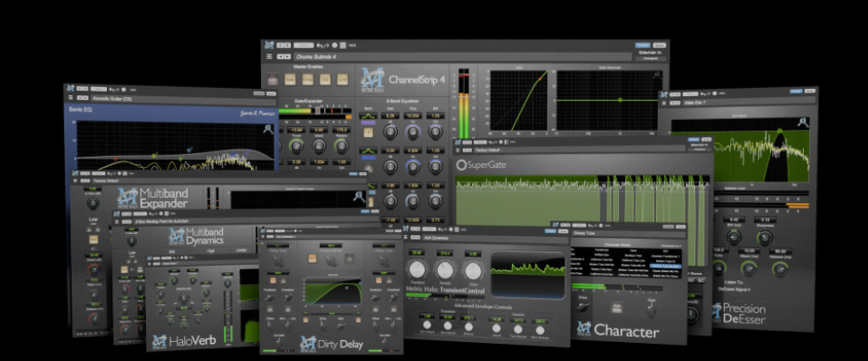
Task: Click the first EQ band BW knob
Action: pos(435,132)
